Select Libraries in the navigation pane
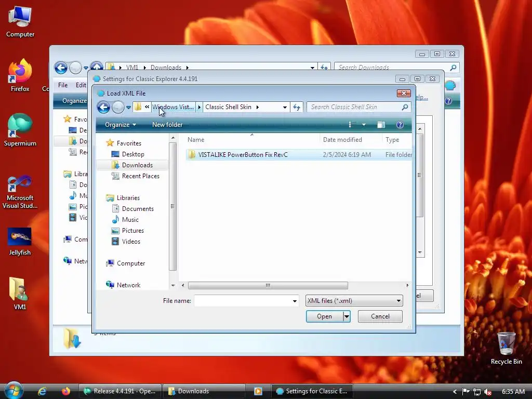This screenshot has width=532, height=399. pyautogui.click(x=128, y=197)
